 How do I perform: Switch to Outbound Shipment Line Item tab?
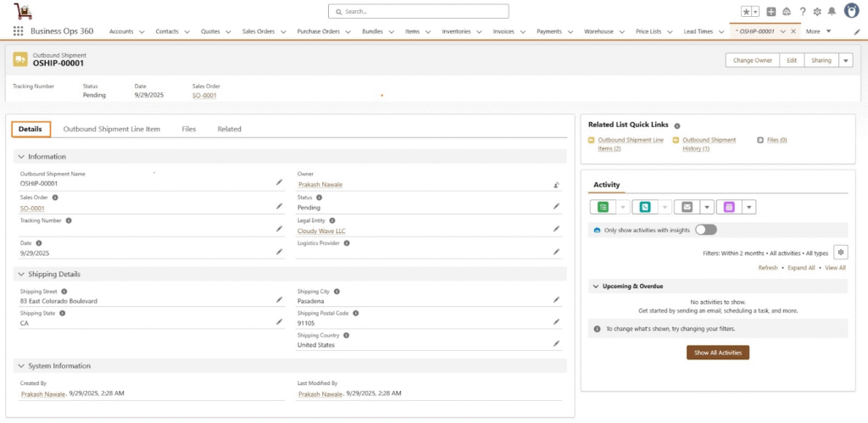coord(112,129)
